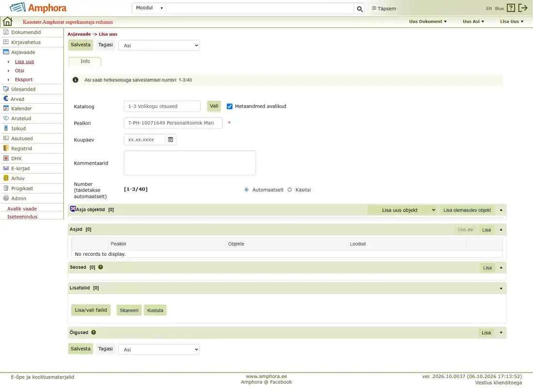Click the Prügikast trash icon
Screen dimensions: 533x392
pos(6,188)
